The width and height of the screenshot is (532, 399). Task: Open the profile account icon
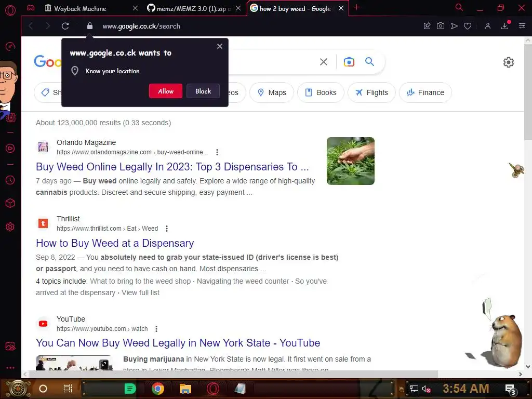[x=488, y=26]
